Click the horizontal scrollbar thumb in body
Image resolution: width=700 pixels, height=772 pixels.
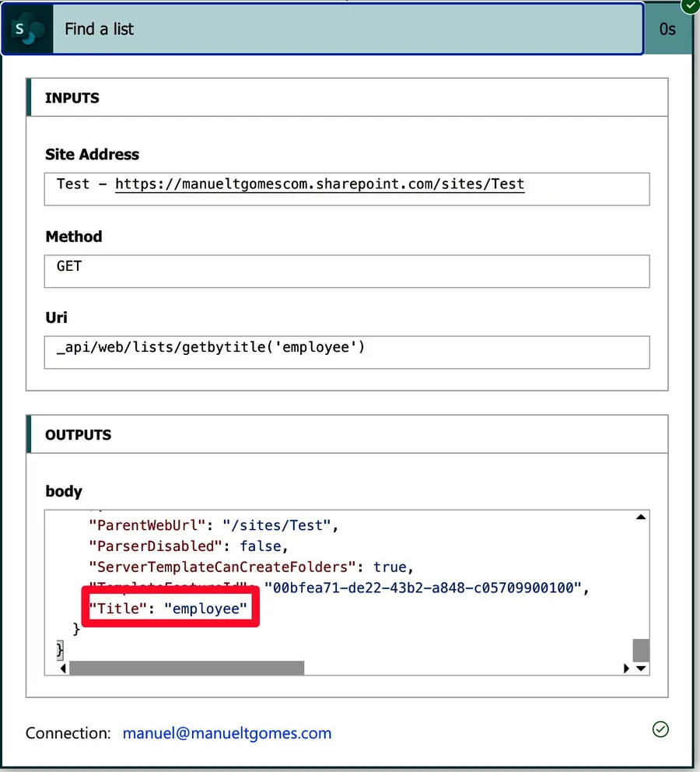(x=187, y=668)
